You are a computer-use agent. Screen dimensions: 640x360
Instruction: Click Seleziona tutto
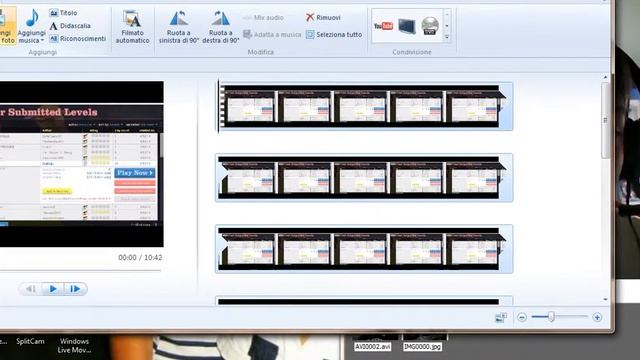[334, 35]
